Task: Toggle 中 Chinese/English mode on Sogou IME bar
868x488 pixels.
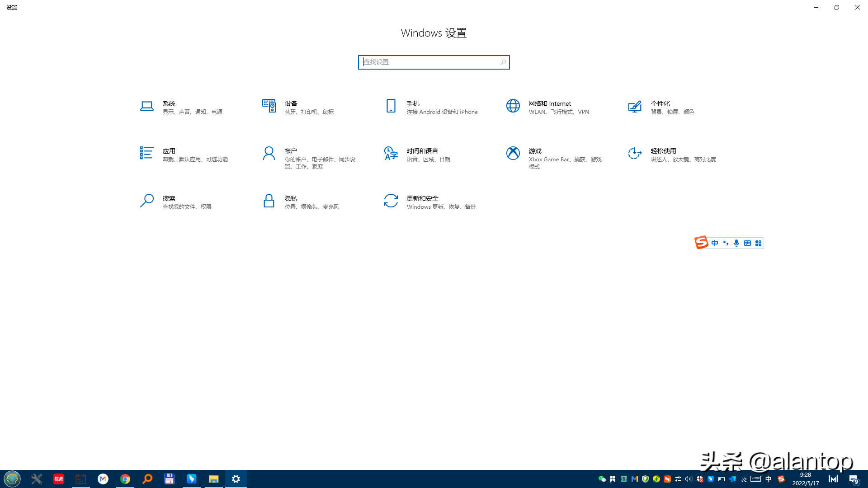Action: (x=715, y=243)
